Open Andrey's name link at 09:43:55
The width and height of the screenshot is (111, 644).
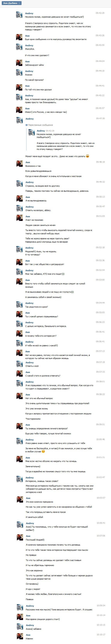[x=29, y=45]
